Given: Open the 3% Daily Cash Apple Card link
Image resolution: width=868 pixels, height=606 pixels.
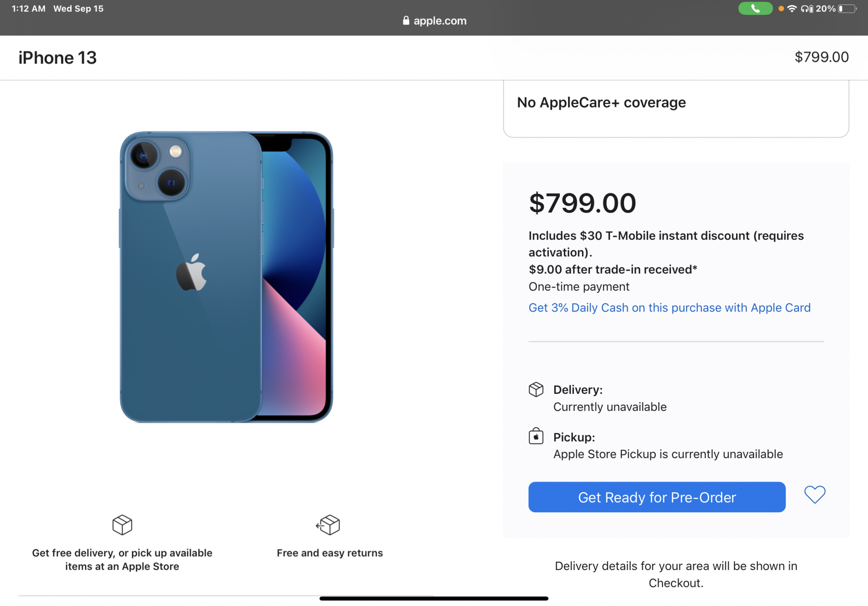Looking at the screenshot, I should [669, 308].
